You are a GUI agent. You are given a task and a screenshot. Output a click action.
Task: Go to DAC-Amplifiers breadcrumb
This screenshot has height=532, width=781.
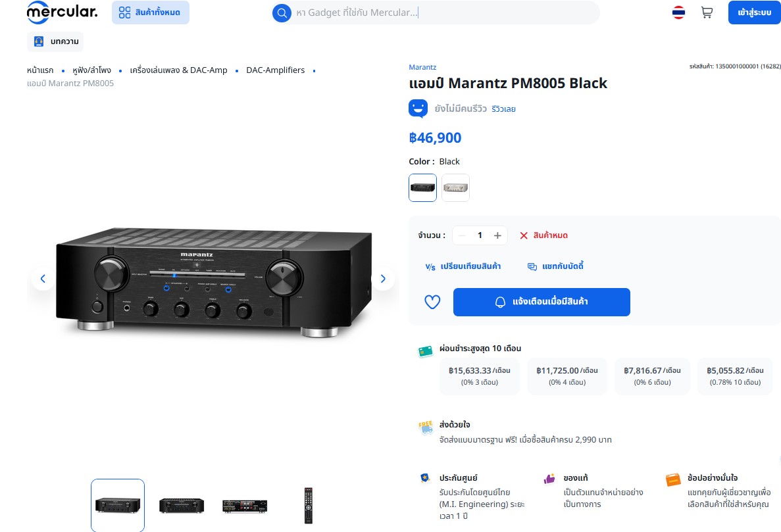pos(276,70)
